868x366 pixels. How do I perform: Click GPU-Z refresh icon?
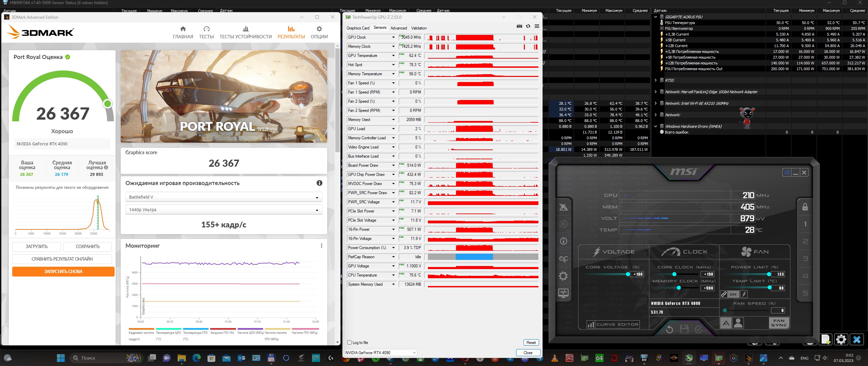(528, 26)
